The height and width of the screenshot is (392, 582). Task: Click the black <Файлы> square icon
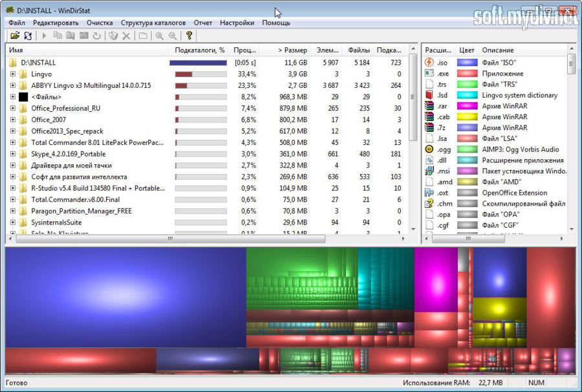pos(23,97)
